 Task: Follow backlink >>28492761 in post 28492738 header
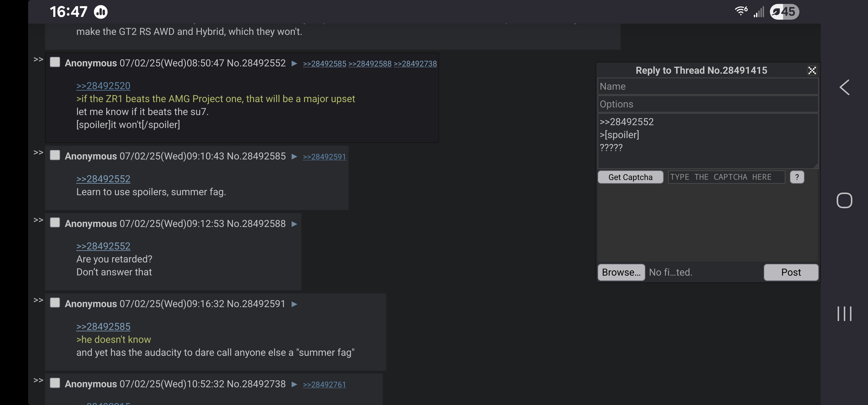coord(324,385)
